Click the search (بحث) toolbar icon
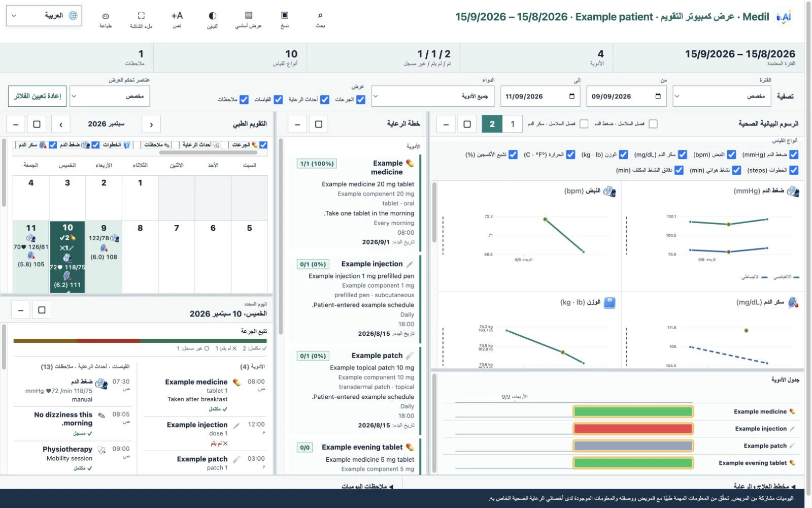The image size is (812, 508). pyautogui.click(x=320, y=19)
